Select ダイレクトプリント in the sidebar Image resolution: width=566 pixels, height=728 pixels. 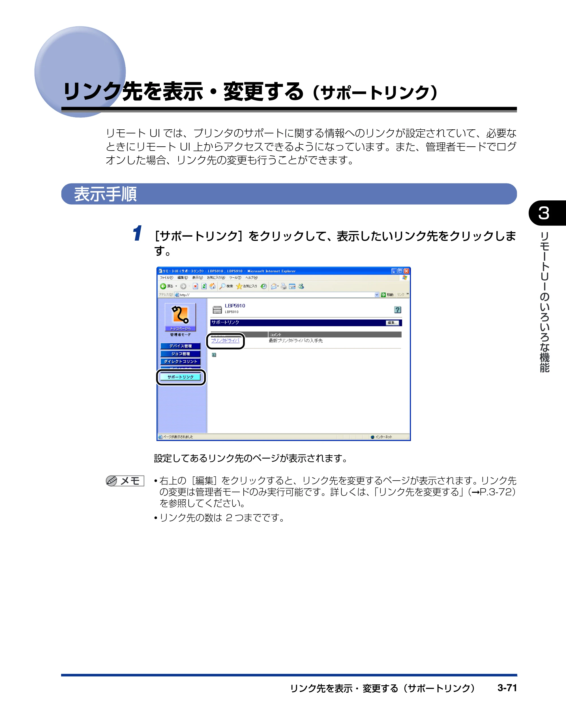(x=180, y=361)
